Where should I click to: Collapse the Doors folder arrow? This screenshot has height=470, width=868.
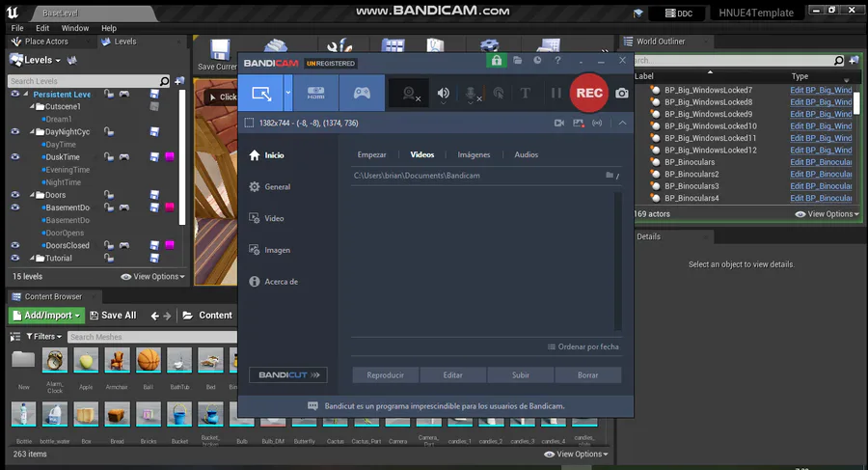pyautogui.click(x=32, y=195)
